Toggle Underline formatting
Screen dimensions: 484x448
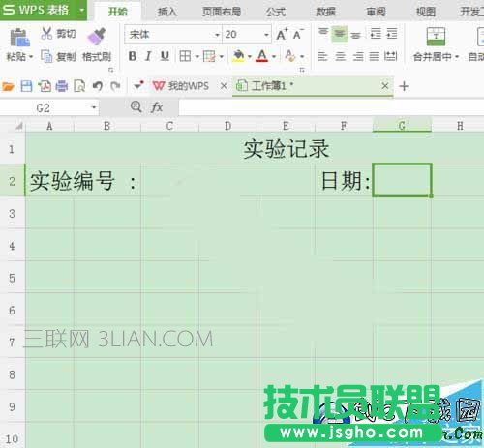click(x=165, y=56)
